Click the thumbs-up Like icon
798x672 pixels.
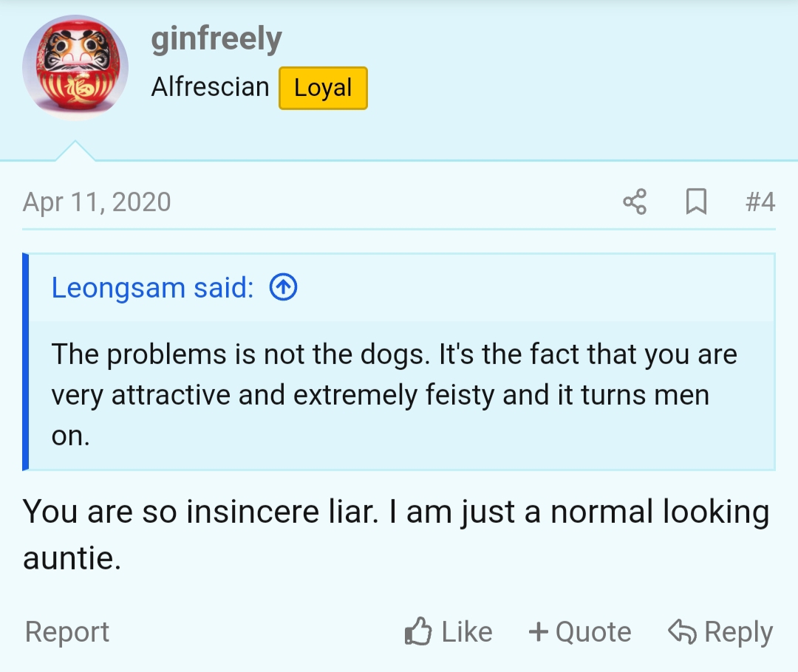tap(417, 631)
